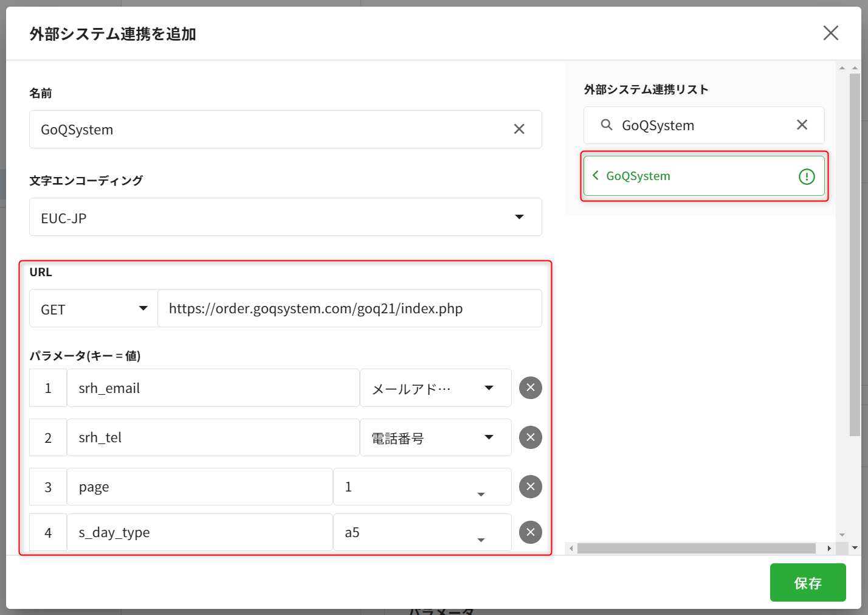Click the horizontal scrollbar in list panel
Viewport: 868px width, 615px height.
point(696,549)
